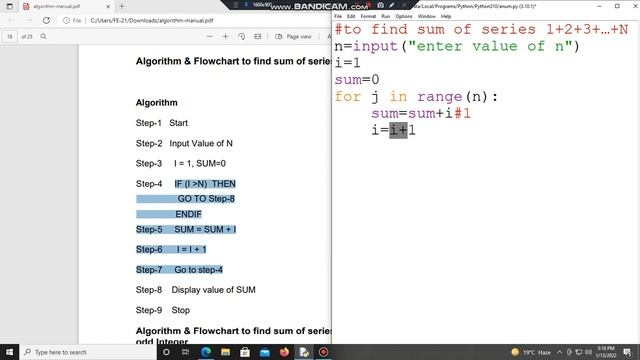
Task: Open a new browser tab
Action: click(x=122, y=7)
